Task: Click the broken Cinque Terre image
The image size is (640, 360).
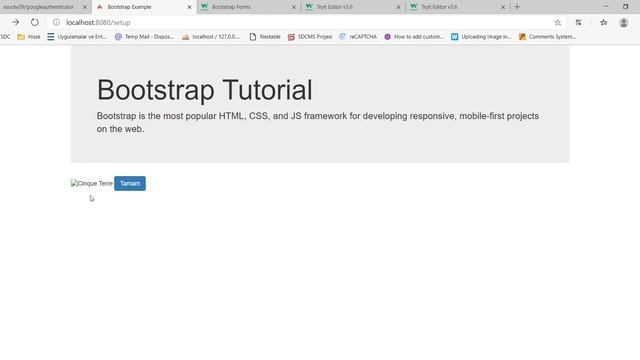Action: pyautogui.click(x=91, y=184)
